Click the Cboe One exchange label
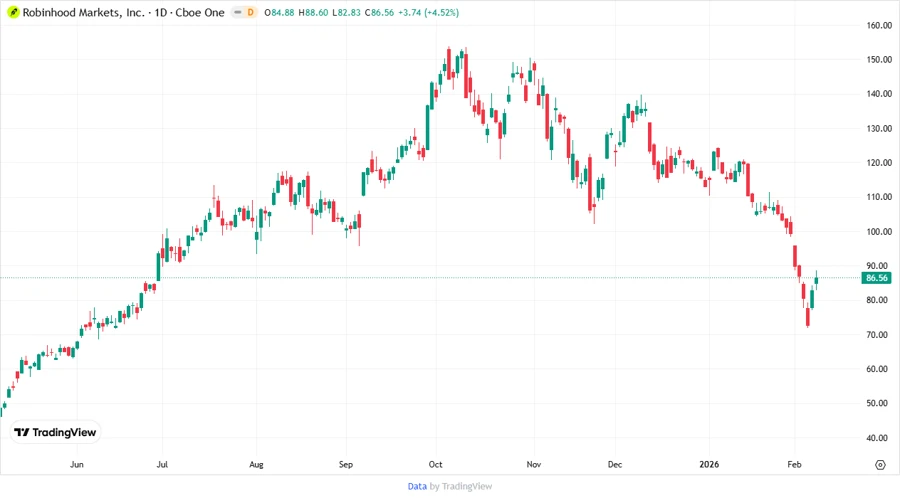Image resolution: width=900 pixels, height=498 pixels. coord(200,12)
